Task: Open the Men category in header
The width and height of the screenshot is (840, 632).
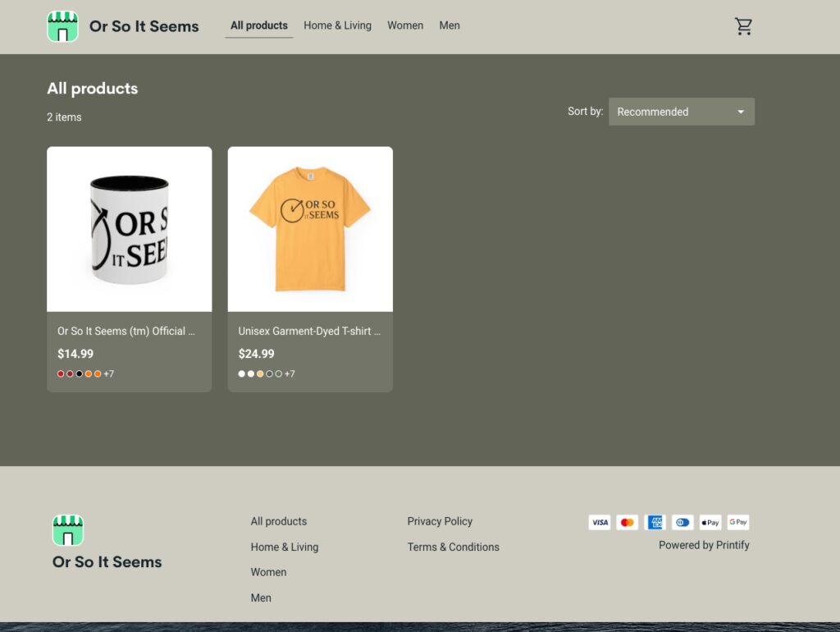Action: 450,25
